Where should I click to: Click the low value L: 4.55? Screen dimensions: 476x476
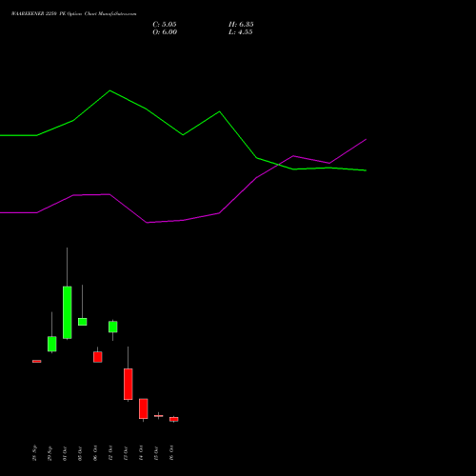click(241, 32)
